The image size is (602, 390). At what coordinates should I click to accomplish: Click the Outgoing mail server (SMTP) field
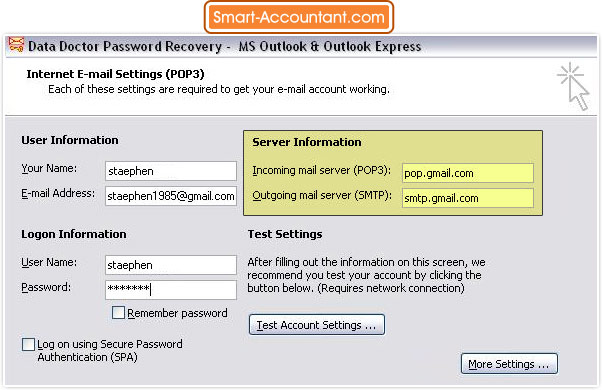[468, 198]
